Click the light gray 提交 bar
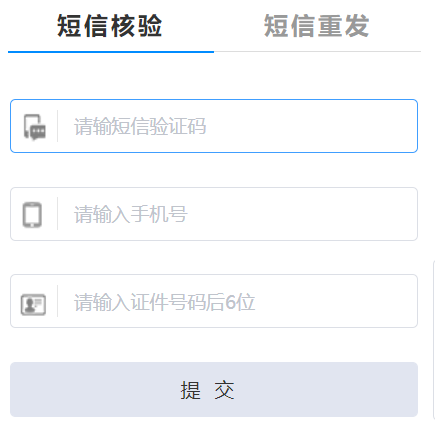The width and height of the screenshot is (435, 423). (x=214, y=389)
